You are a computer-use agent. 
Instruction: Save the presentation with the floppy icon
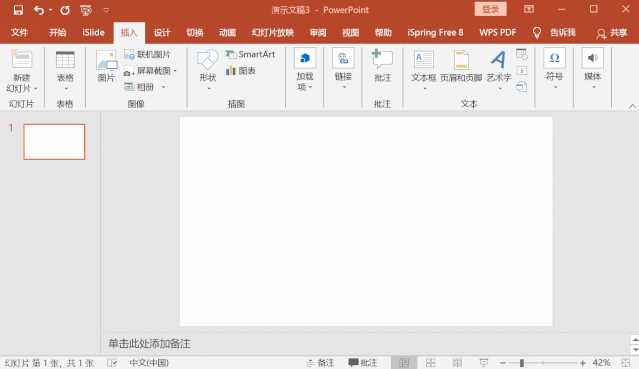pos(18,10)
